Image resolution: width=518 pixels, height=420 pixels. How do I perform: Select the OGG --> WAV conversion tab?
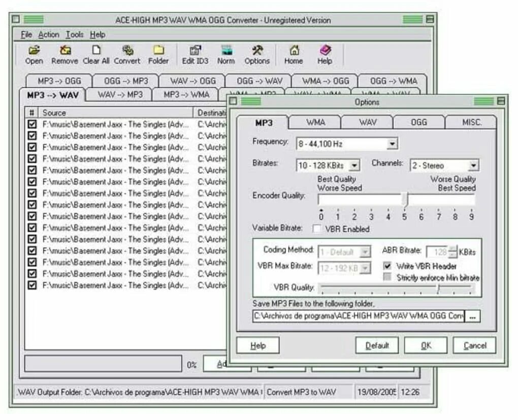(x=260, y=81)
